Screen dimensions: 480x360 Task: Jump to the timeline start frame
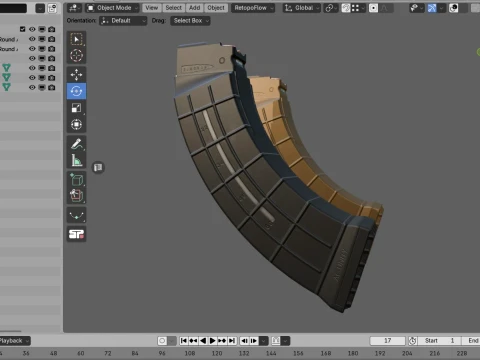point(184,341)
